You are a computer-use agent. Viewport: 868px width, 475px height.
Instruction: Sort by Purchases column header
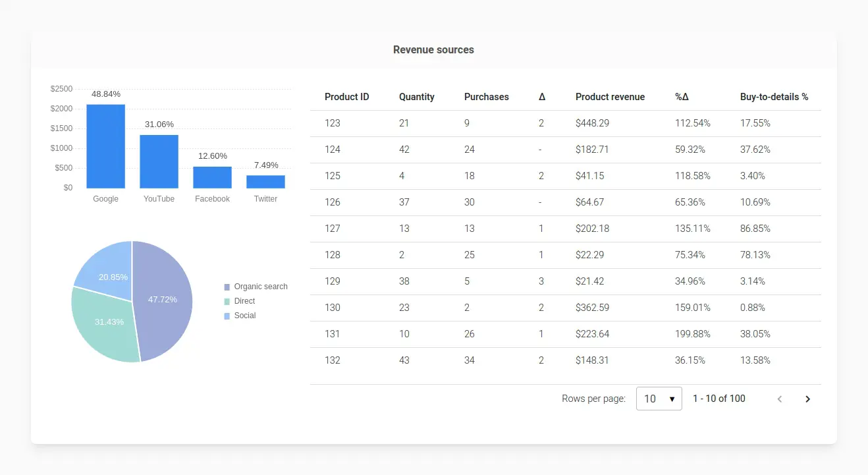[486, 97]
